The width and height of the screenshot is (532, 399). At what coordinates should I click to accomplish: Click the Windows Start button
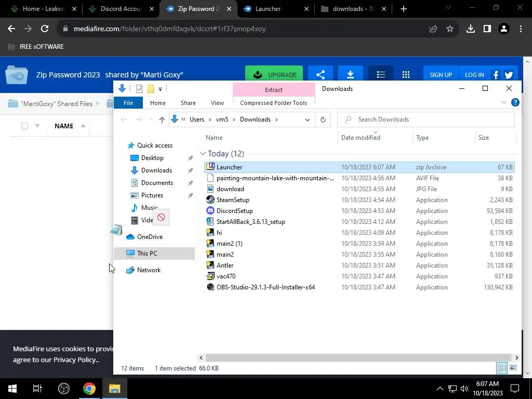pyautogui.click(x=12, y=389)
